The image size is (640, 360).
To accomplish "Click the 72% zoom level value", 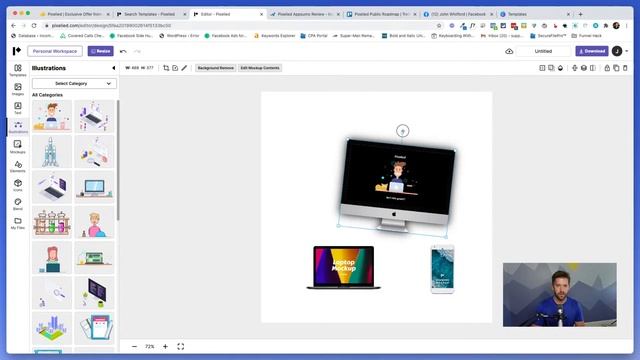I will (150, 347).
